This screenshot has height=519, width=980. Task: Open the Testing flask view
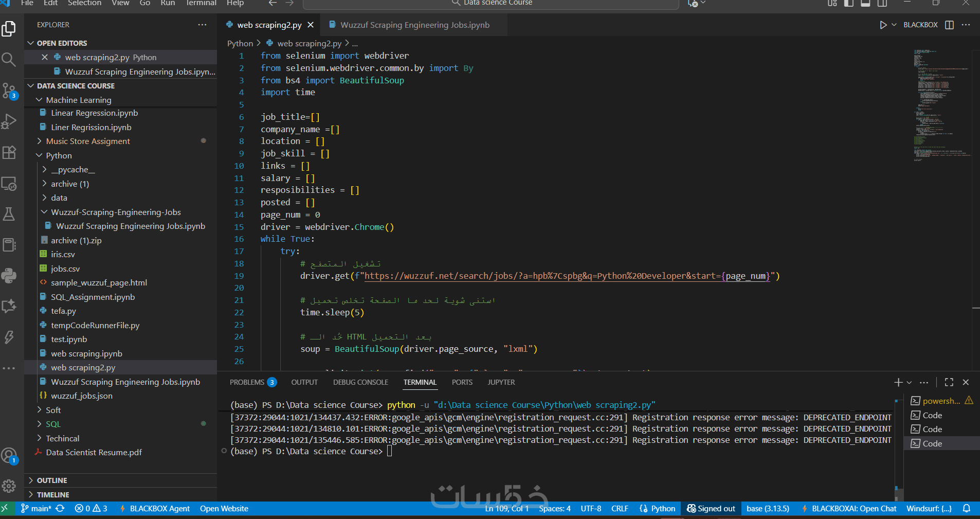pyautogui.click(x=9, y=214)
